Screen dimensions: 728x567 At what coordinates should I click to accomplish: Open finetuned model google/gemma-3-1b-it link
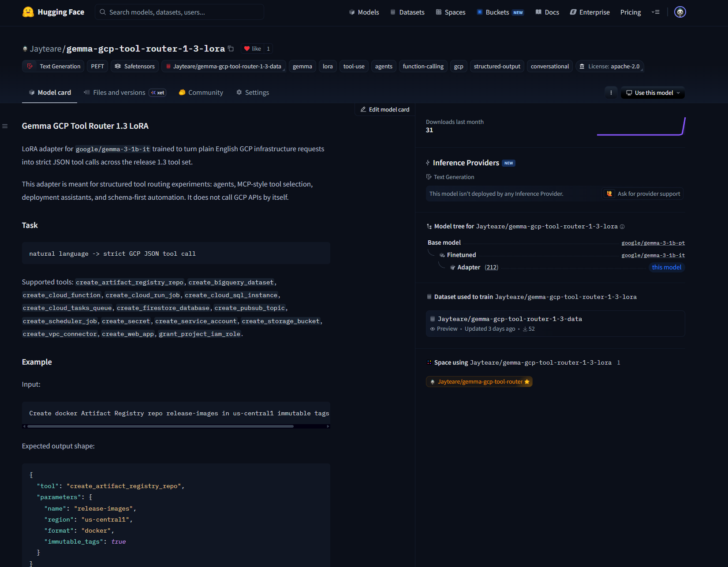653,255
